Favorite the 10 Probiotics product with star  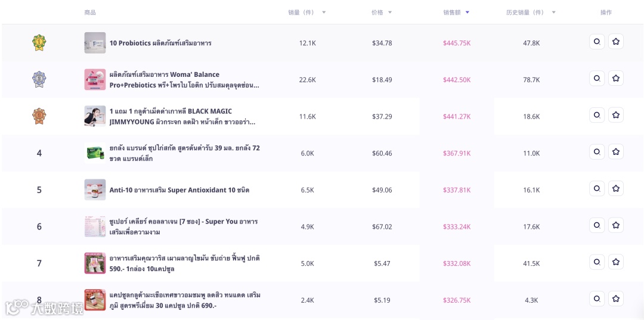click(616, 42)
